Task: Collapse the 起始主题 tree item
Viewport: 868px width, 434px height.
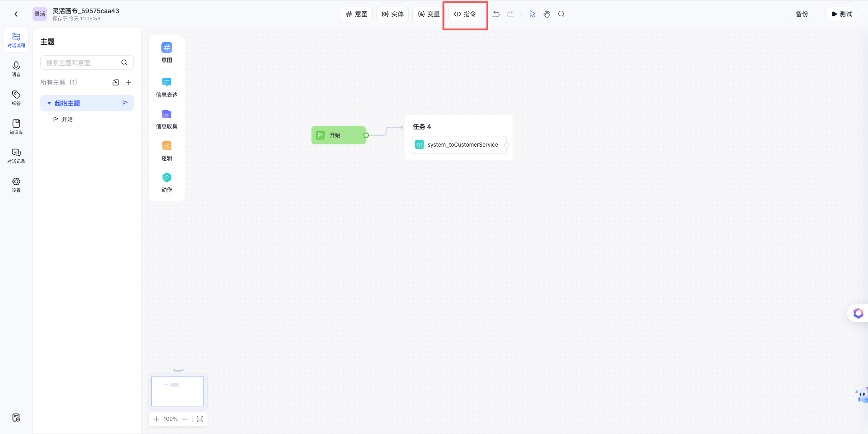Action: click(x=49, y=103)
